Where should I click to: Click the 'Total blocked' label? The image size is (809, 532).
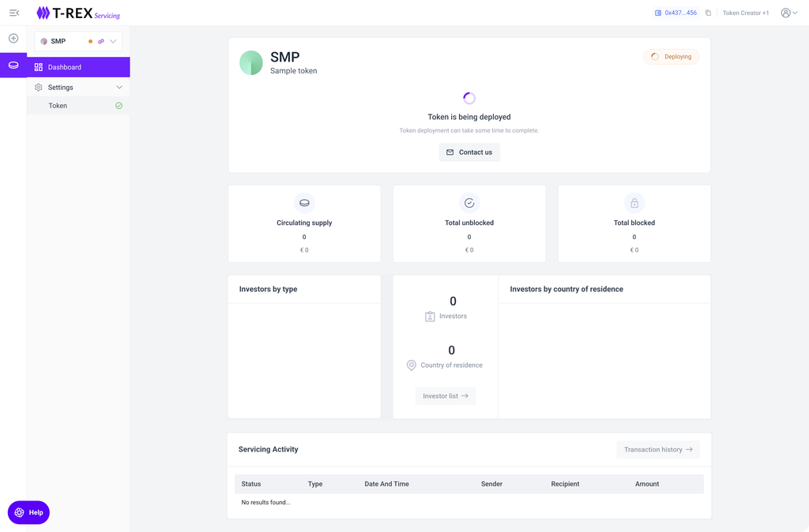pyautogui.click(x=634, y=223)
